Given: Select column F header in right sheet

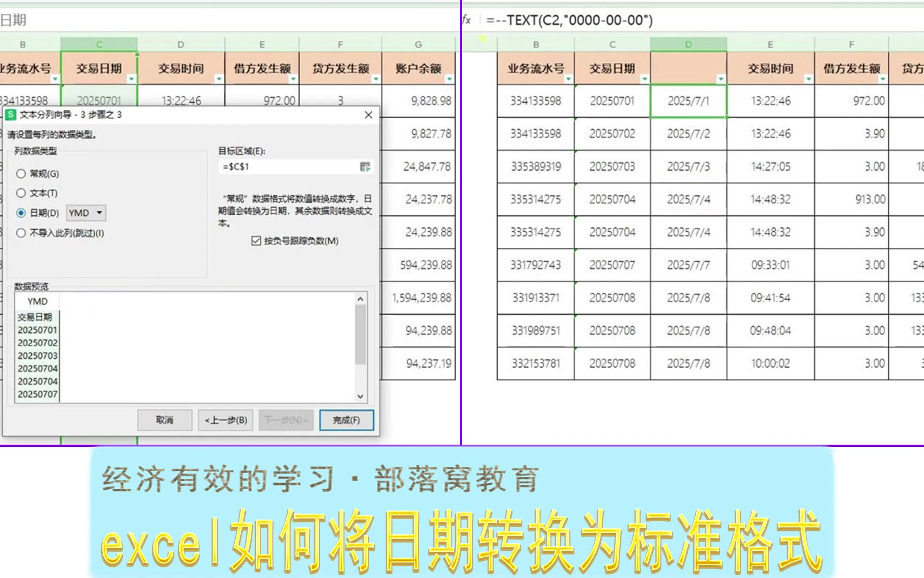Looking at the screenshot, I should pyautogui.click(x=851, y=44).
